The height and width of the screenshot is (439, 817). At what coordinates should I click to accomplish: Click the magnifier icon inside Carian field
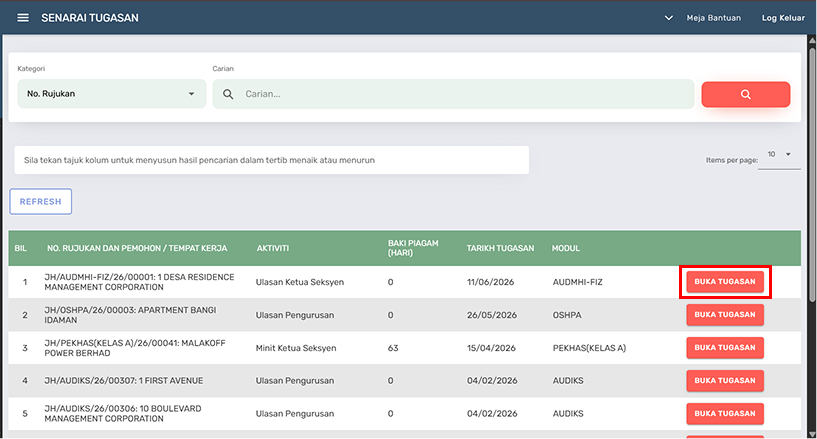click(228, 94)
